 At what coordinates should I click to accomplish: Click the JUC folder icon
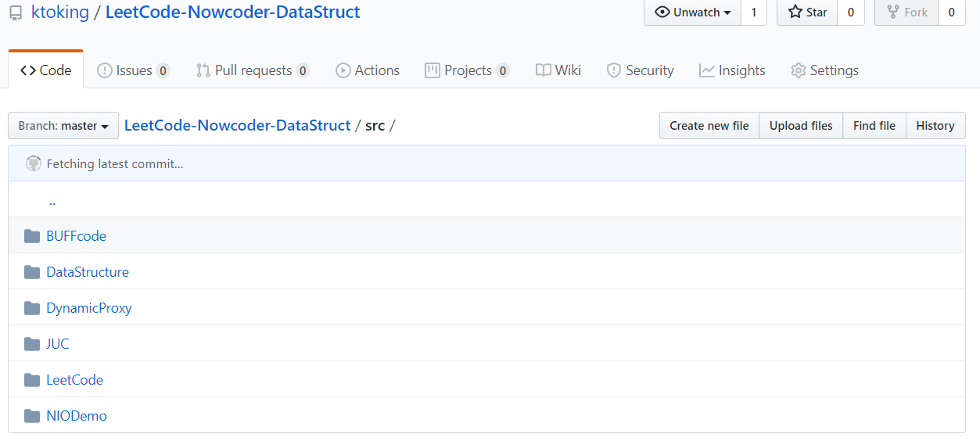[x=32, y=344]
